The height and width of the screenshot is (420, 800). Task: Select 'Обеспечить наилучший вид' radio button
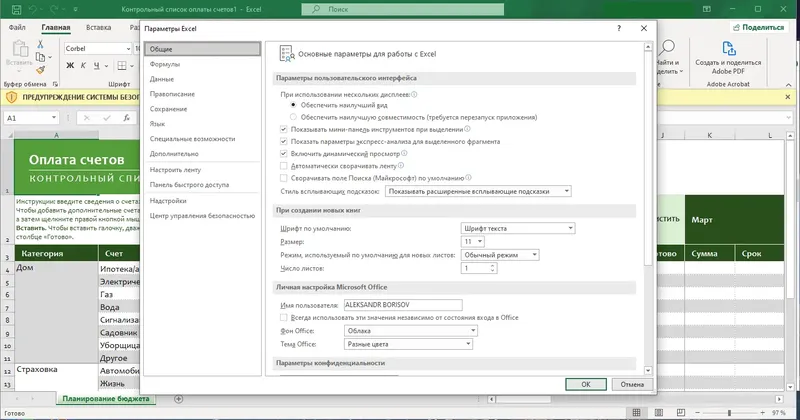(293, 105)
